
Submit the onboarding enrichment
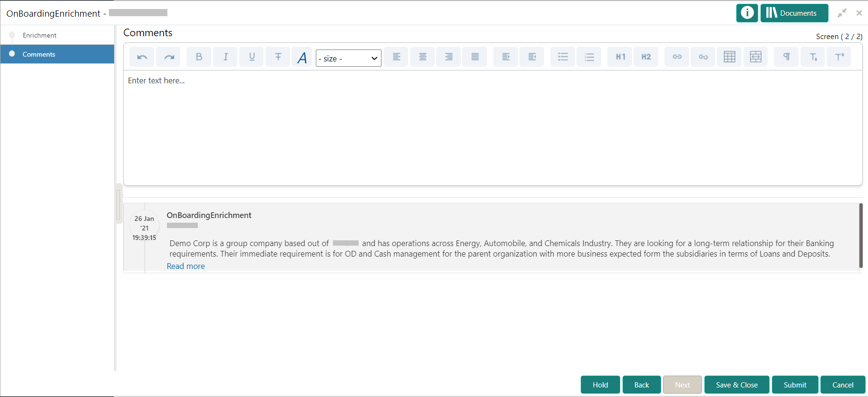(x=795, y=385)
